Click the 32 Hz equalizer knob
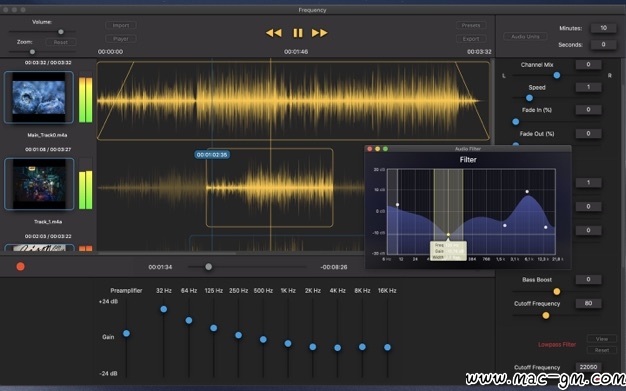626x391 pixels. click(164, 309)
